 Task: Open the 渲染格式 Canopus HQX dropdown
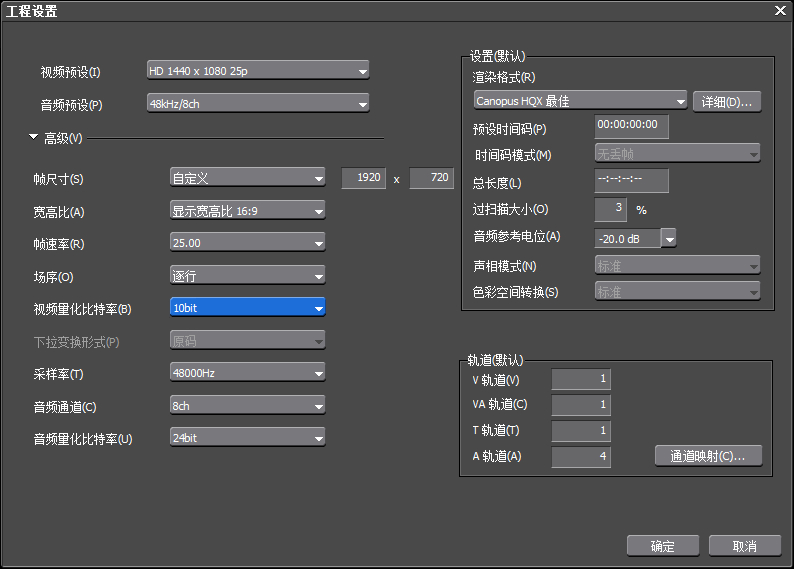pos(580,101)
